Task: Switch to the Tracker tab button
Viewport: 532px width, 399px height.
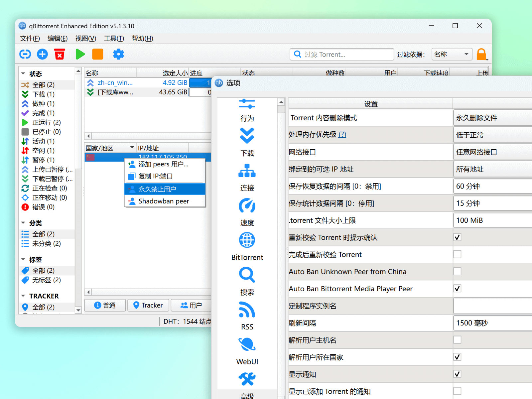Action: coord(148,305)
